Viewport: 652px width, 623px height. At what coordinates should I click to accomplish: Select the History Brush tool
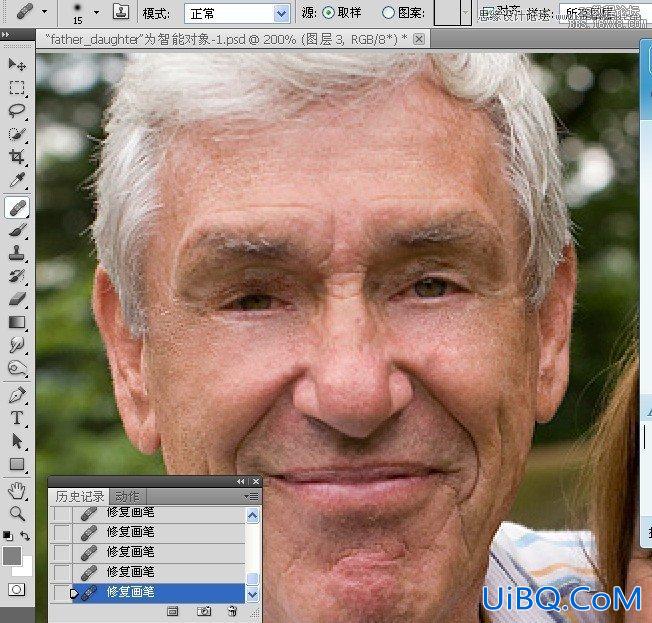pos(17,276)
